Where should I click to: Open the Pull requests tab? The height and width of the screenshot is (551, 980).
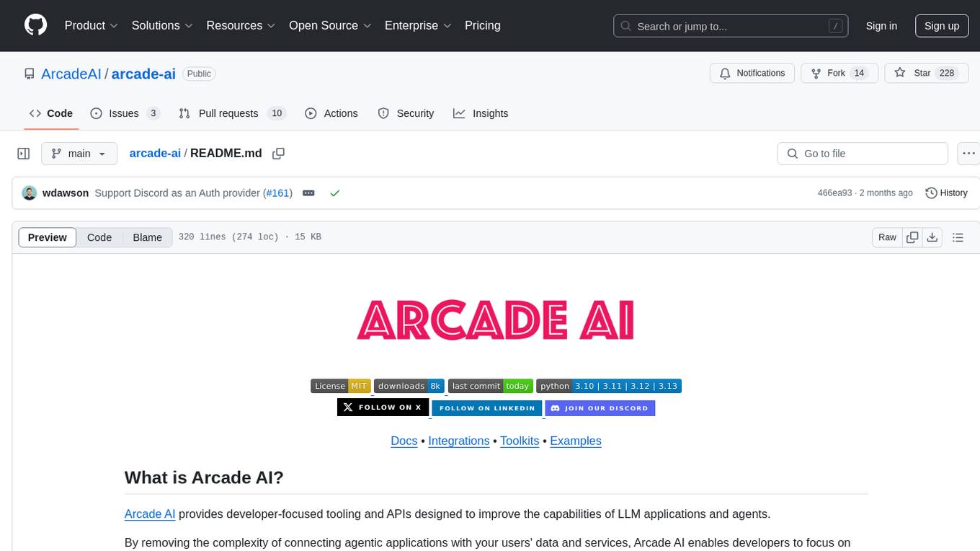(x=232, y=113)
